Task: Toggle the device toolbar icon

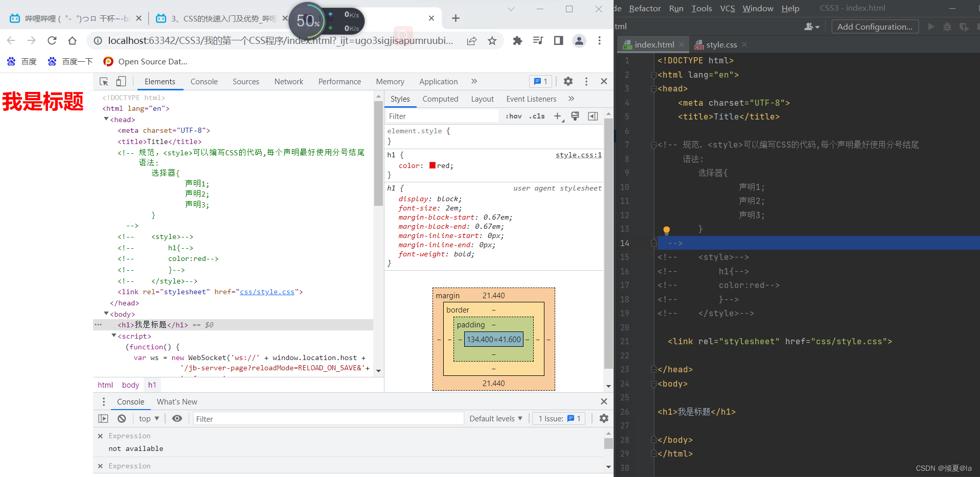Action: pyautogui.click(x=121, y=81)
